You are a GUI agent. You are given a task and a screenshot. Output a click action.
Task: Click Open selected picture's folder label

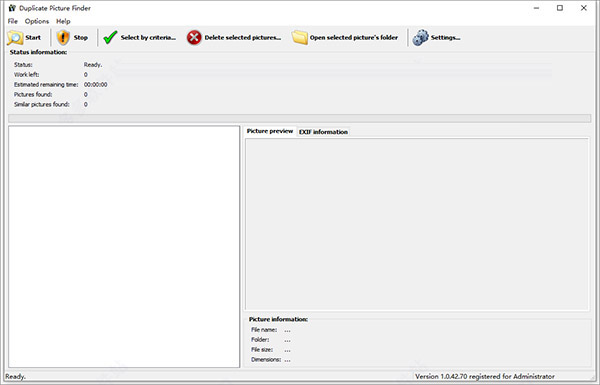[x=354, y=38]
